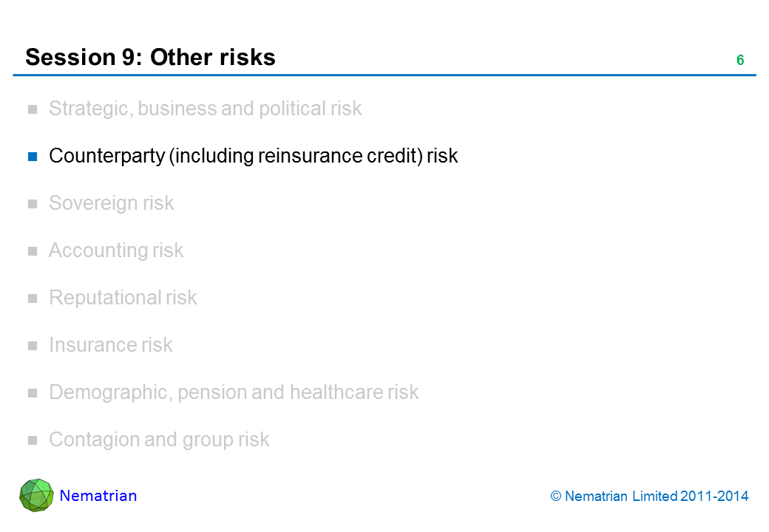Click the bullet marker beside Reputational risk

pos(33,299)
